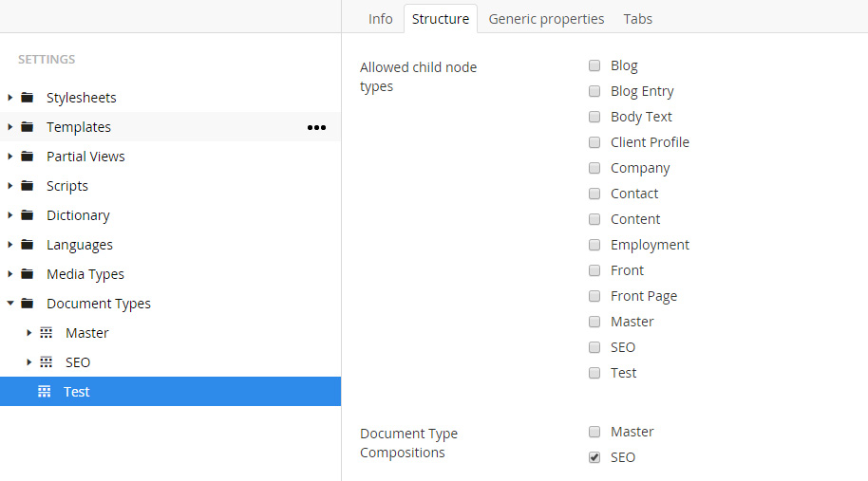Open the Generic properties tab

pos(546,19)
